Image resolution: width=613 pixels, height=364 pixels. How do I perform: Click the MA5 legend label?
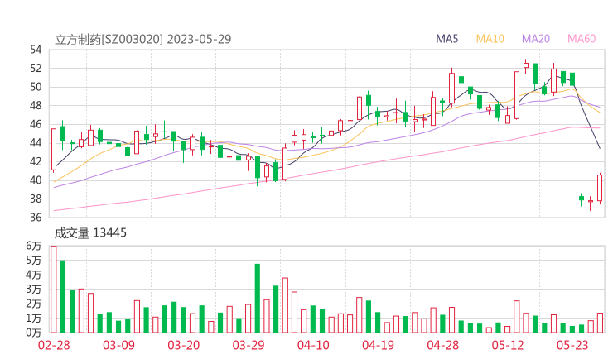(446, 39)
